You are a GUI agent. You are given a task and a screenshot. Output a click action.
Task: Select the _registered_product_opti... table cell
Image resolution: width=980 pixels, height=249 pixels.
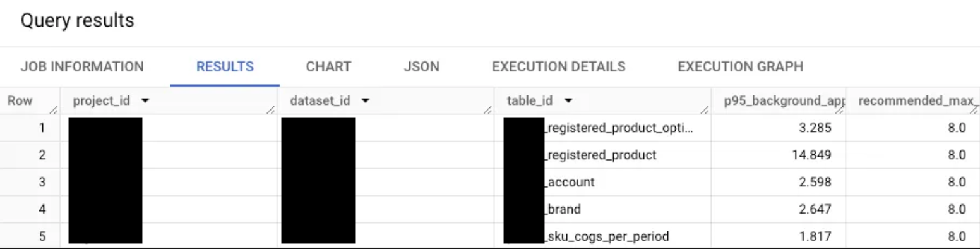[604, 128]
